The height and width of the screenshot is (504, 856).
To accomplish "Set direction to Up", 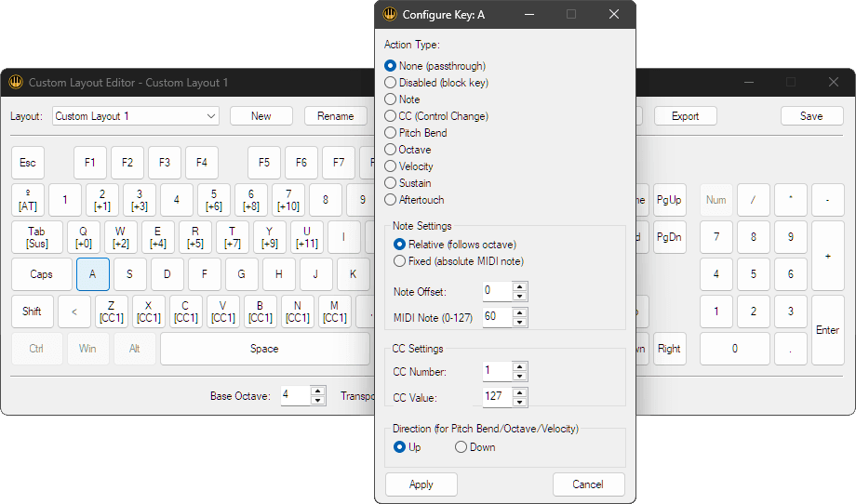I will click(408, 447).
